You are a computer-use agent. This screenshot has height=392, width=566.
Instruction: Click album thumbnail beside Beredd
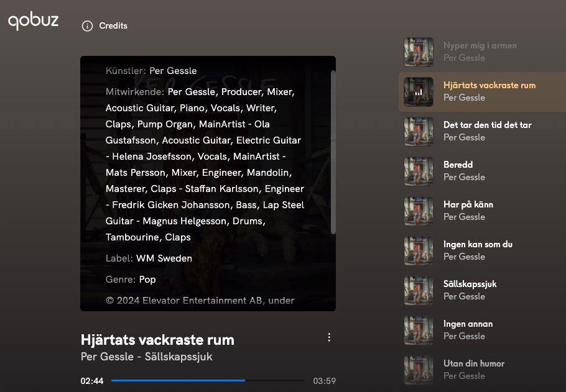pyautogui.click(x=419, y=171)
